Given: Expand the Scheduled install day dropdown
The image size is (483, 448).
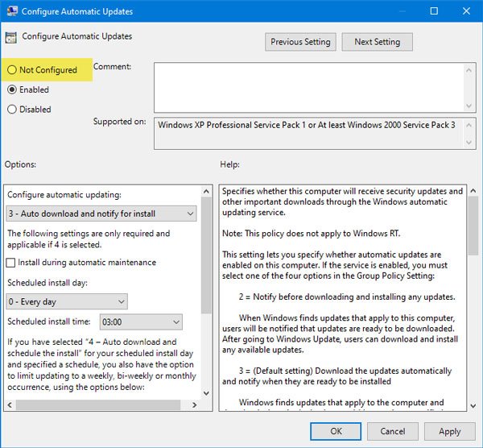Looking at the screenshot, I should [x=67, y=301].
